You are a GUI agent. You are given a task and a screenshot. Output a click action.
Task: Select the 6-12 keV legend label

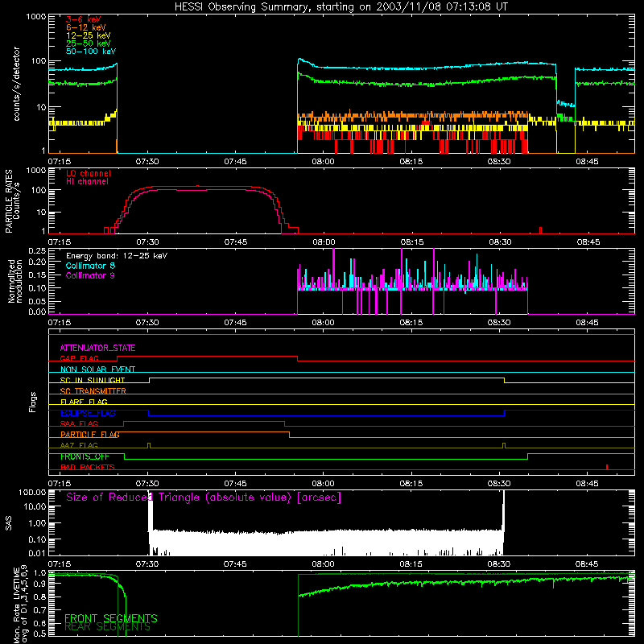(86, 27)
